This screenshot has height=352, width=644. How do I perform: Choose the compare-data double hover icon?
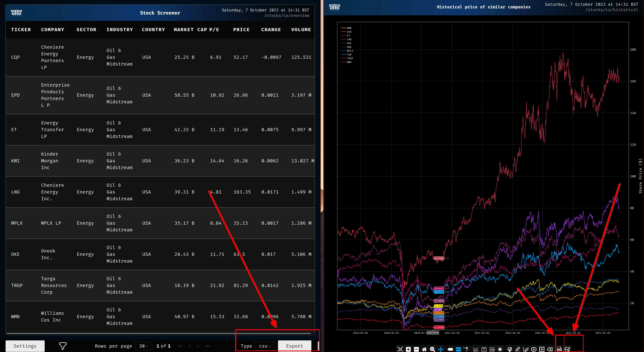(x=458, y=349)
